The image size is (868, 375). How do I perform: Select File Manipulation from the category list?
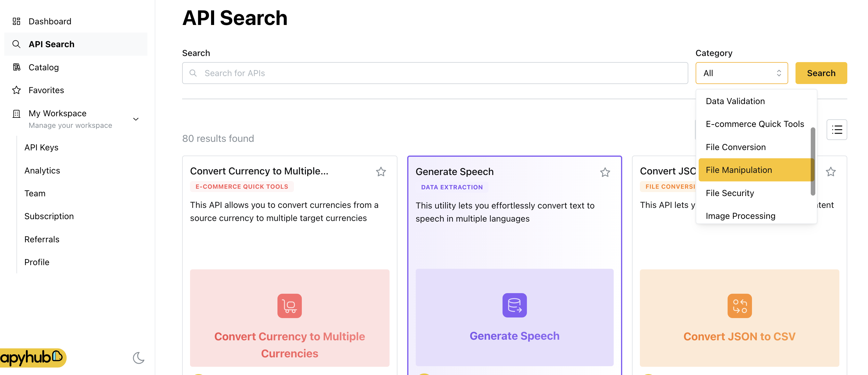[739, 170]
